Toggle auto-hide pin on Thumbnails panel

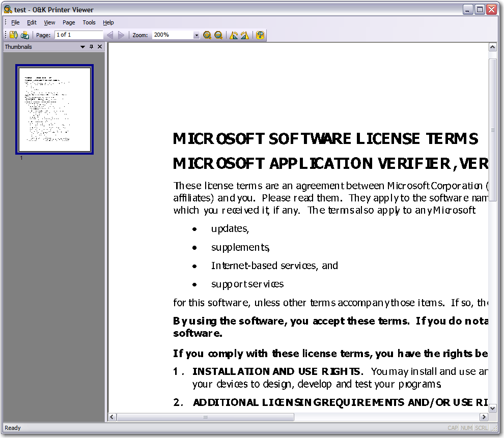(91, 47)
